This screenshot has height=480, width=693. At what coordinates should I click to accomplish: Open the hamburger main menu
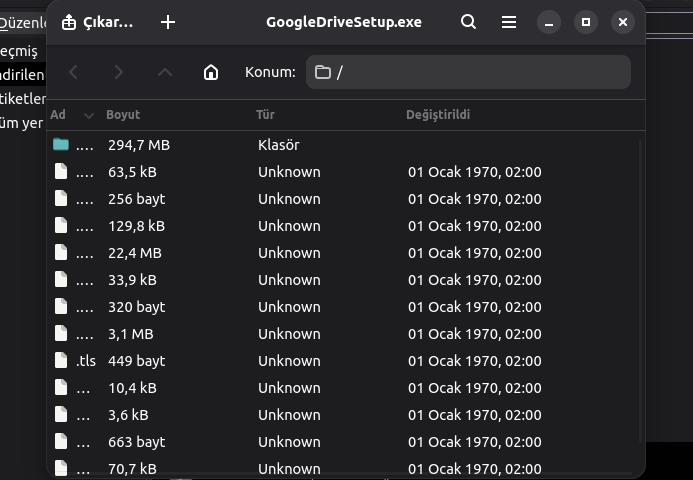[509, 22]
